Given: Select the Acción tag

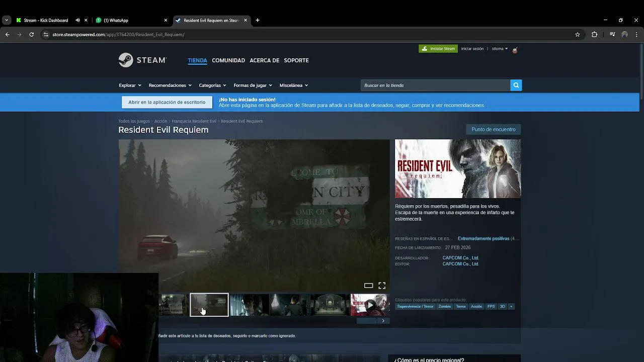Looking at the screenshot, I should point(476,306).
